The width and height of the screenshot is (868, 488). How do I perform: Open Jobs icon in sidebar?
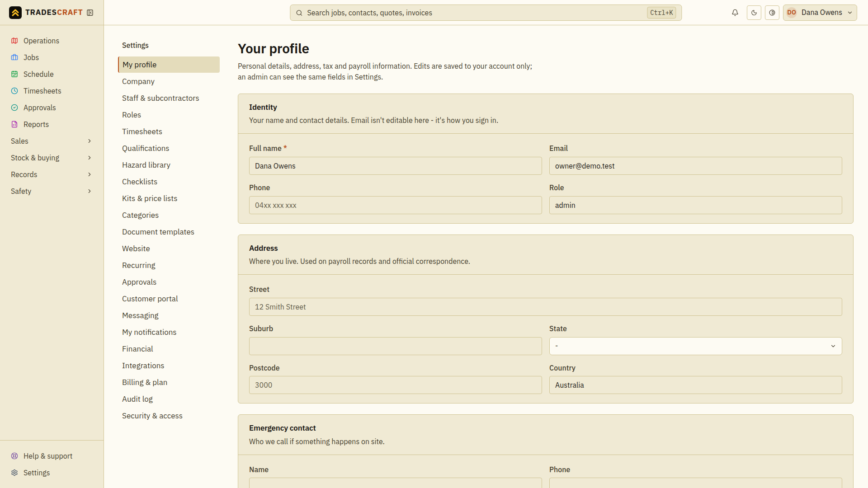[14, 57]
